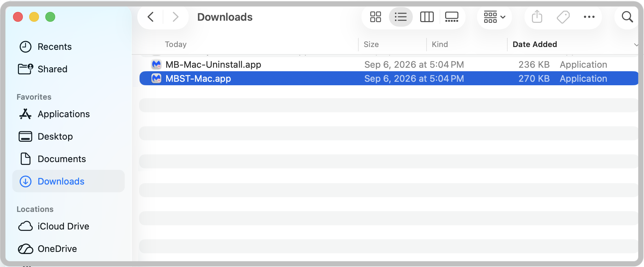Click the 236 KB size value

(x=534, y=65)
